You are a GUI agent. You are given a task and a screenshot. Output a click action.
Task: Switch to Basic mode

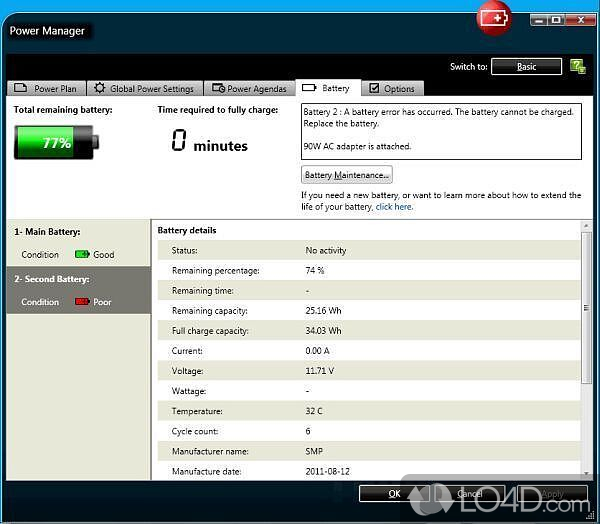click(527, 67)
